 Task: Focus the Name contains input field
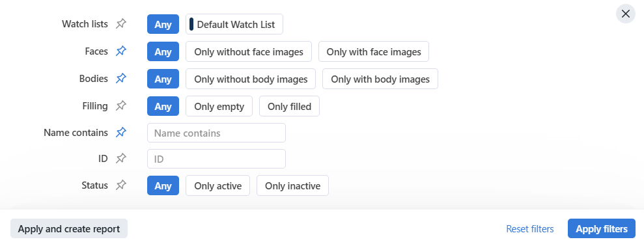click(216, 133)
